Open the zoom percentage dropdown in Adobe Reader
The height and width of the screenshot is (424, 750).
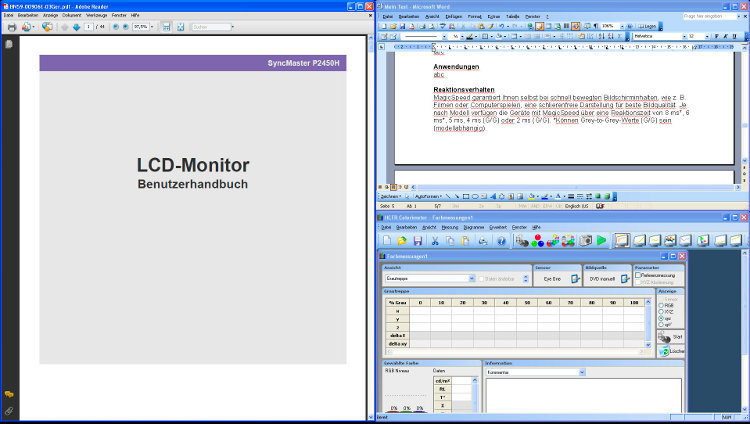point(152,27)
